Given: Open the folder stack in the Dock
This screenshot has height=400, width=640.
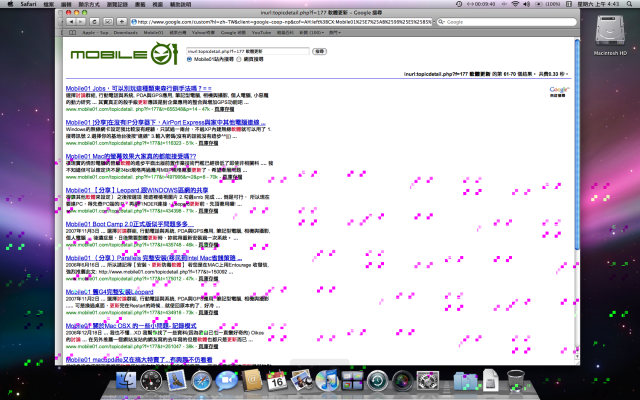Looking at the screenshot, I should click(465, 381).
